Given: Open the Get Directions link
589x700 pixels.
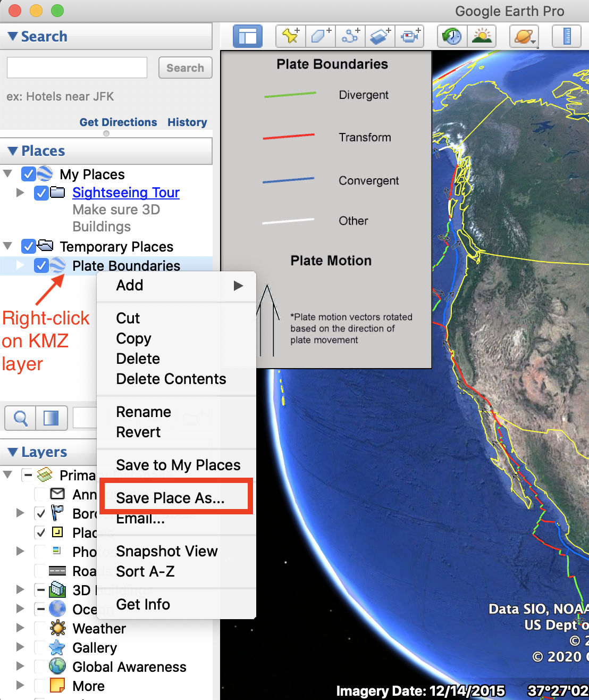Looking at the screenshot, I should (118, 122).
